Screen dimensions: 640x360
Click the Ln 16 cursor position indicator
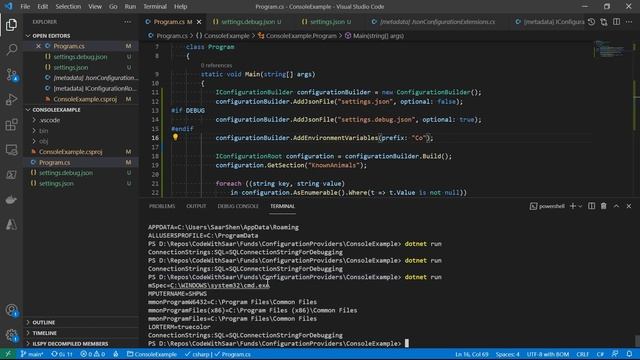click(x=472, y=354)
